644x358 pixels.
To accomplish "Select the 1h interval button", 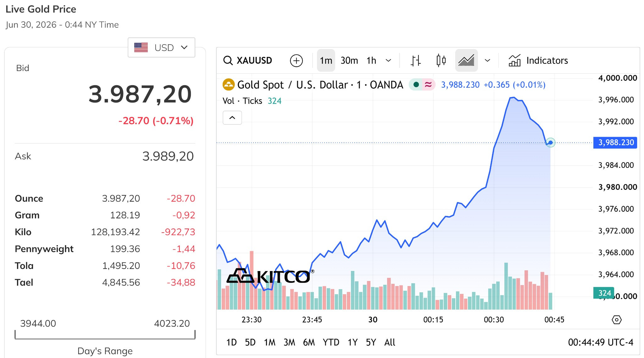I will 371,60.
